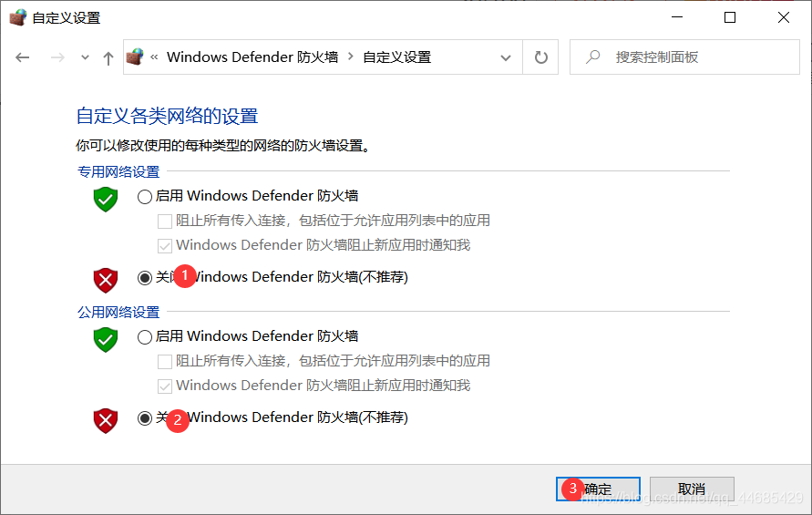
Task: Tick block all incoming connections under 公用网络设置
Action: (165, 362)
